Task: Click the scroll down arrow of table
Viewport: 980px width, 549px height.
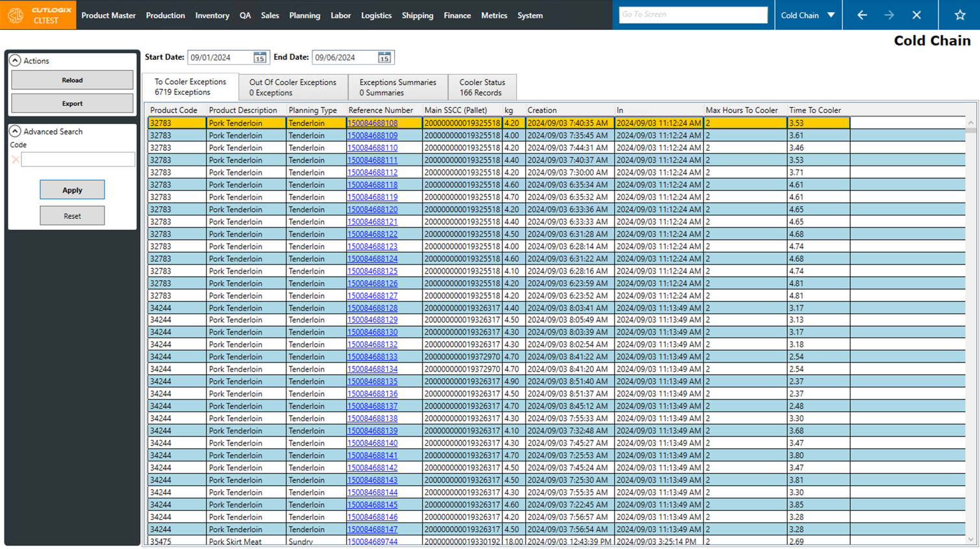Action: (970, 539)
